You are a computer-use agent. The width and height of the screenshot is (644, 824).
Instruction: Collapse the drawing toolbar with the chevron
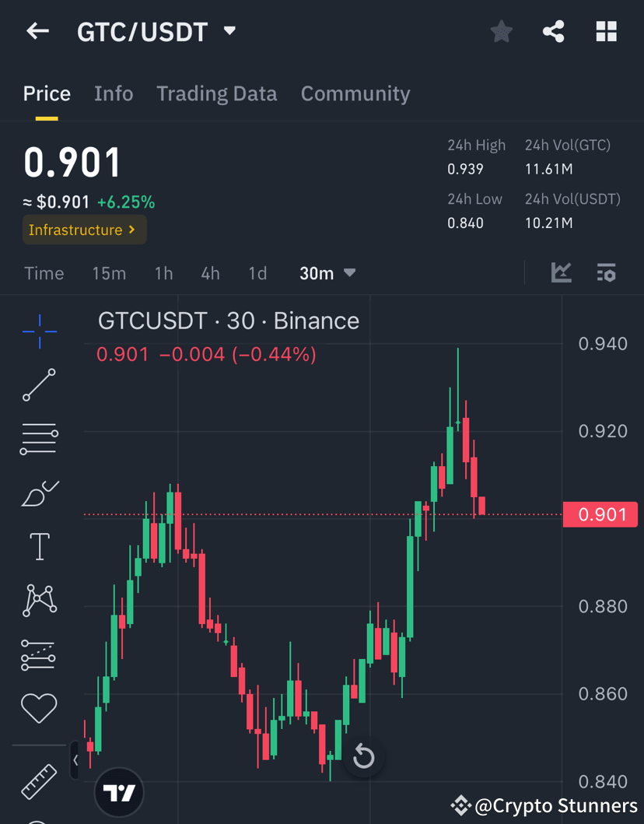point(75,760)
